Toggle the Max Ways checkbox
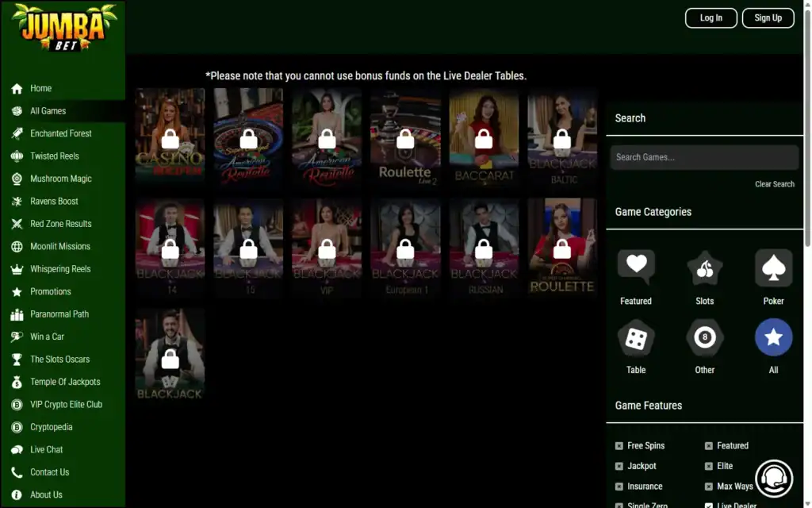Image resolution: width=812 pixels, height=508 pixels. (x=708, y=487)
